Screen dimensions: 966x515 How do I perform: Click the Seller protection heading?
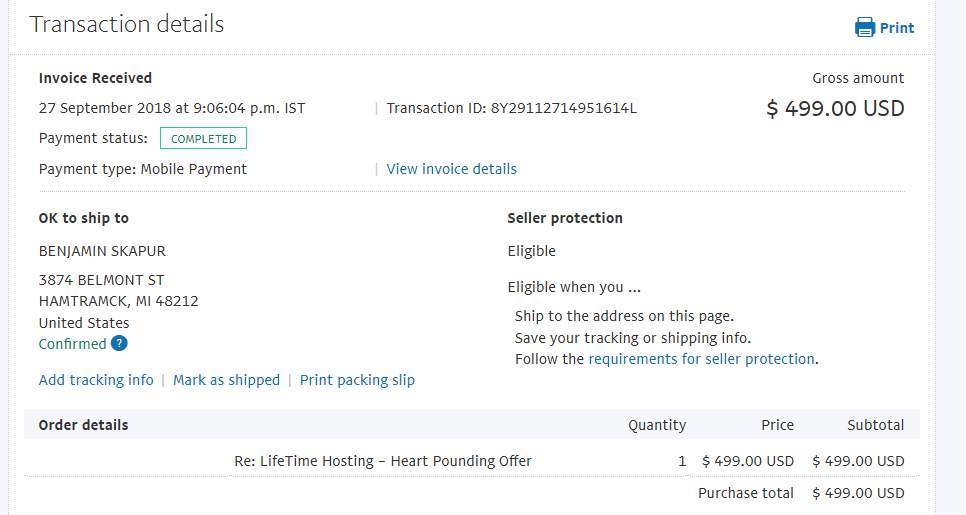[x=565, y=218]
